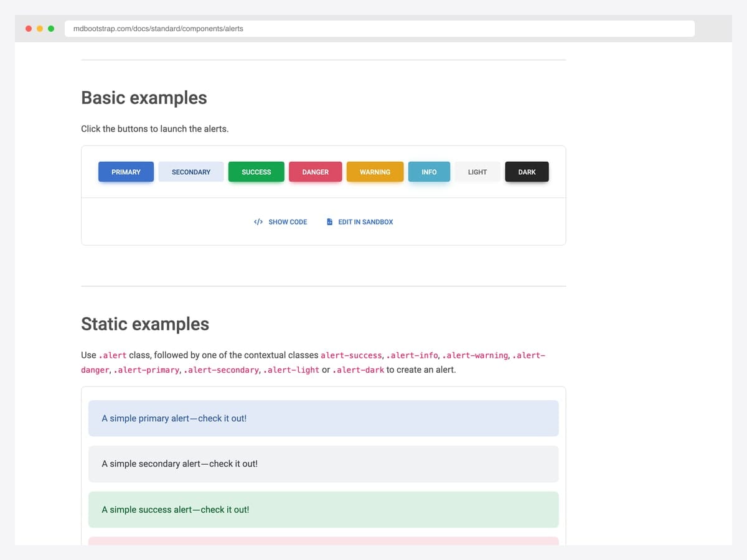This screenshot has width=747, height=560.
Task: Click the red DANGER button
Action: coord(316,172)
